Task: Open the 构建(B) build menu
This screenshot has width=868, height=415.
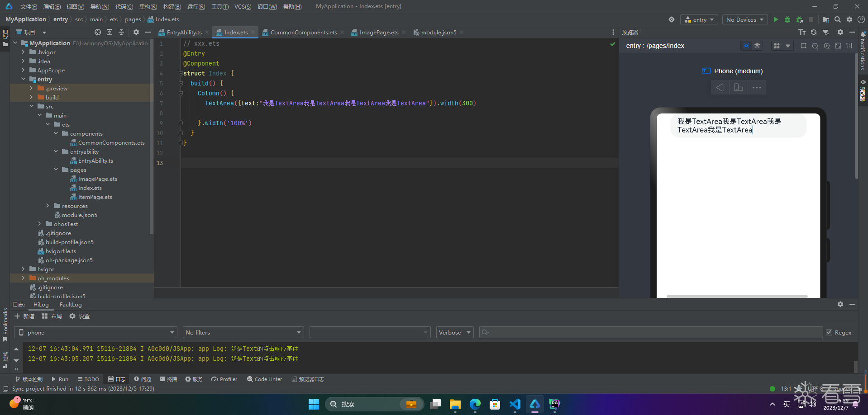Action: [172, 6]
